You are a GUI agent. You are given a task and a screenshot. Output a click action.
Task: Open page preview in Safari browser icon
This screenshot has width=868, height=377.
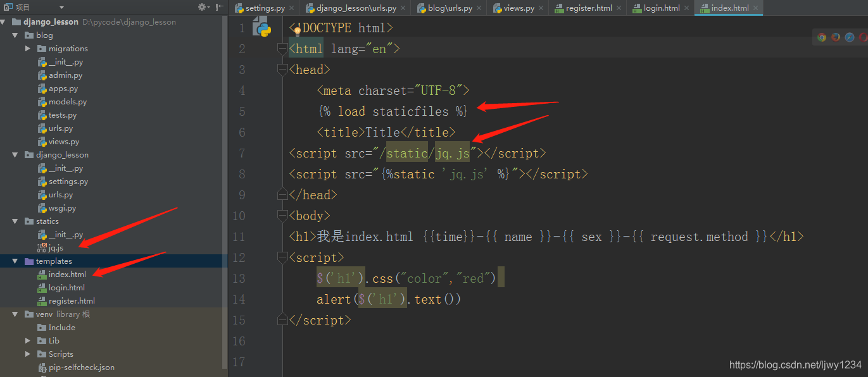(x=850, y=37)
